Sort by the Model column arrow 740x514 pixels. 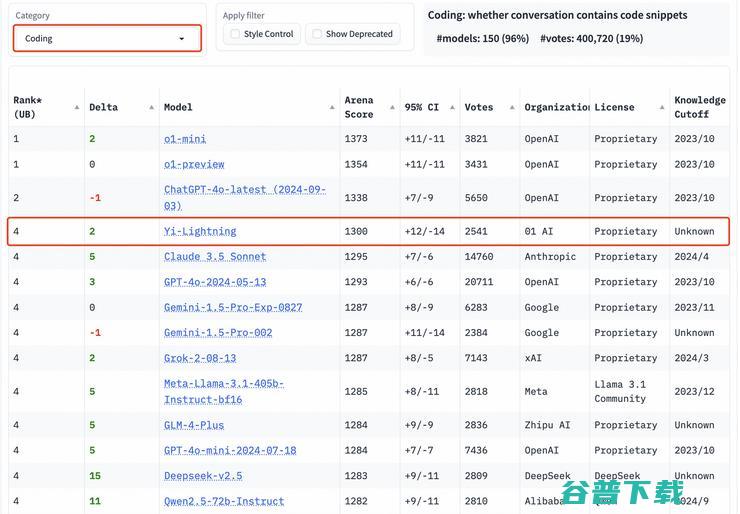click(x=332, y=108)
